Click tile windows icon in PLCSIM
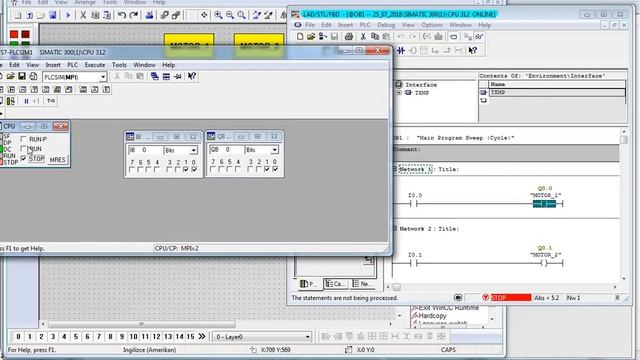The width and height of the screenshot is (640, 360). click(166, 76)
